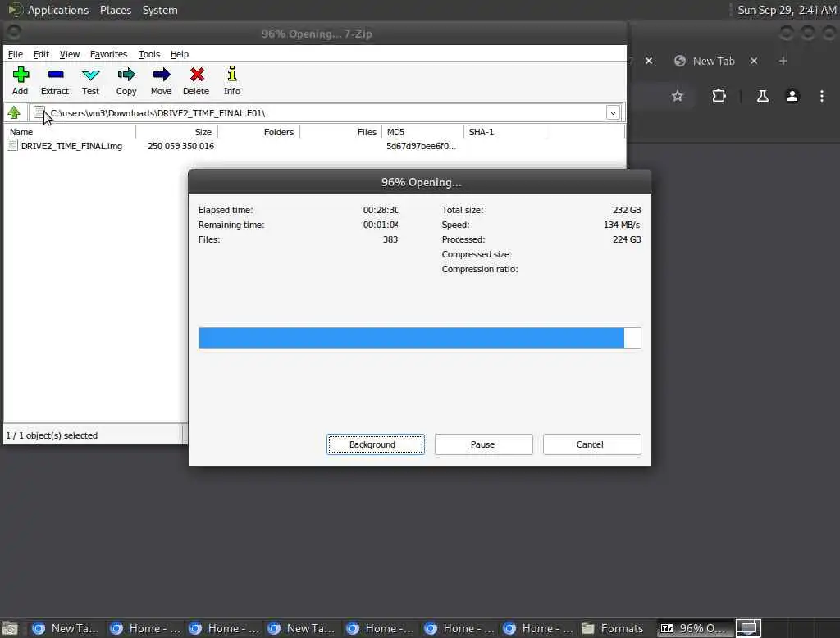Viewport: 840px width, 638px height.
Task: Click the blue progress bar
Action: (x=419, y=338)
